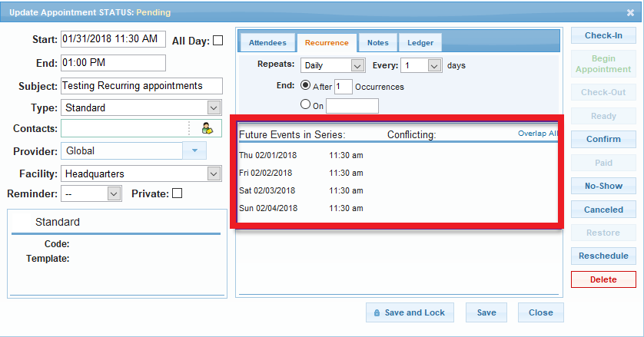
Task: Click the Ready status button
Action: click(603, 116)
